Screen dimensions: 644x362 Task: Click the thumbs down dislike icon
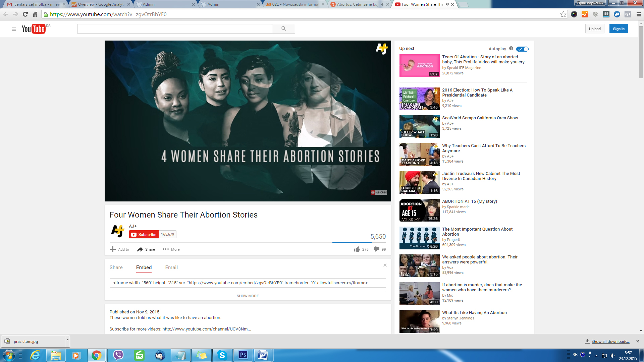tap(377, 249)
